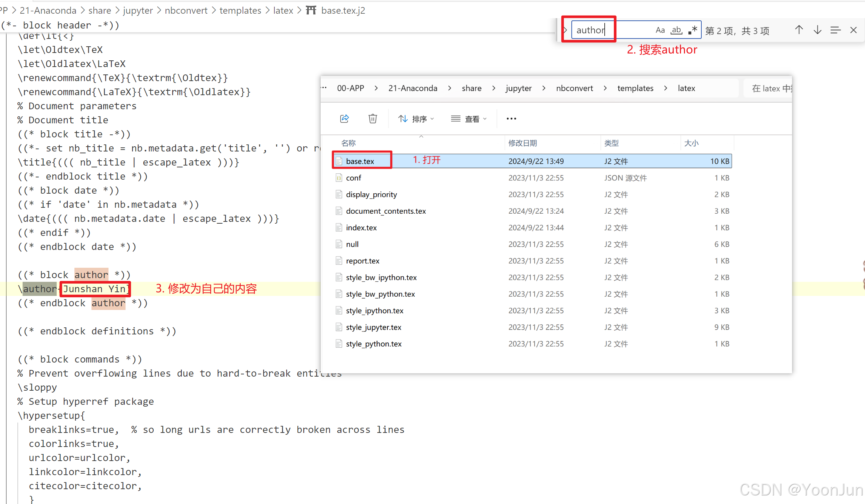Open the 查看 view dropdown
Screen dimensions: 865x504
469,119
